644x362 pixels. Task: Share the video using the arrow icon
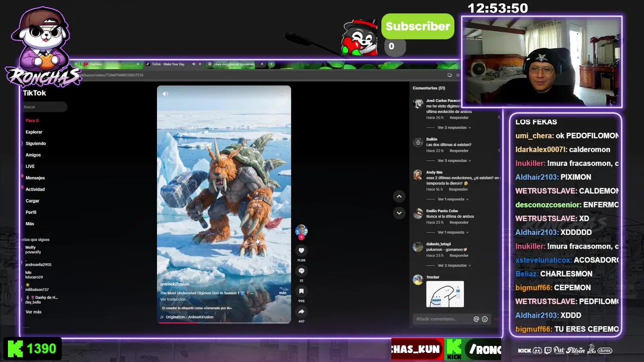click(301, 312)
